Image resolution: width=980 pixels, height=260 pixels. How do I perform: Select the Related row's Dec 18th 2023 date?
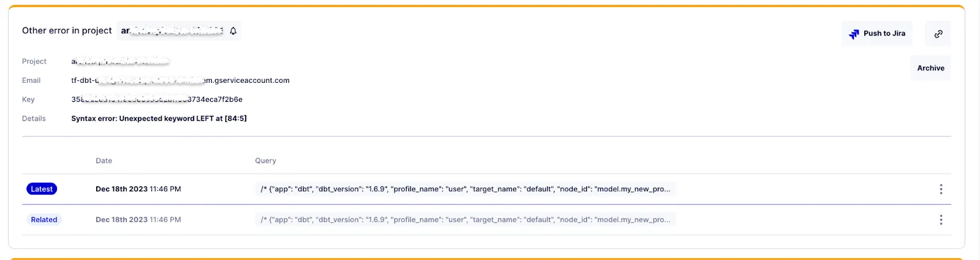point(138,220)
